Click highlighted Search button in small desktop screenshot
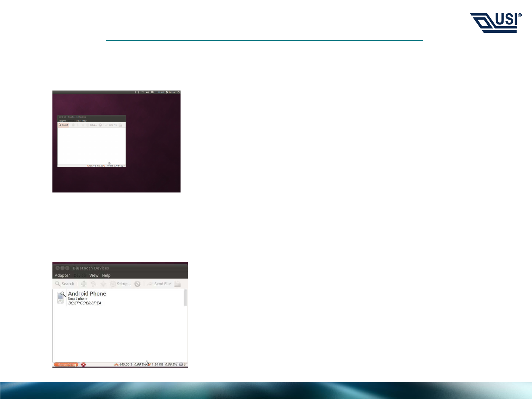The height and width of the screenshot is (399, 532). [x=64, y=125]
